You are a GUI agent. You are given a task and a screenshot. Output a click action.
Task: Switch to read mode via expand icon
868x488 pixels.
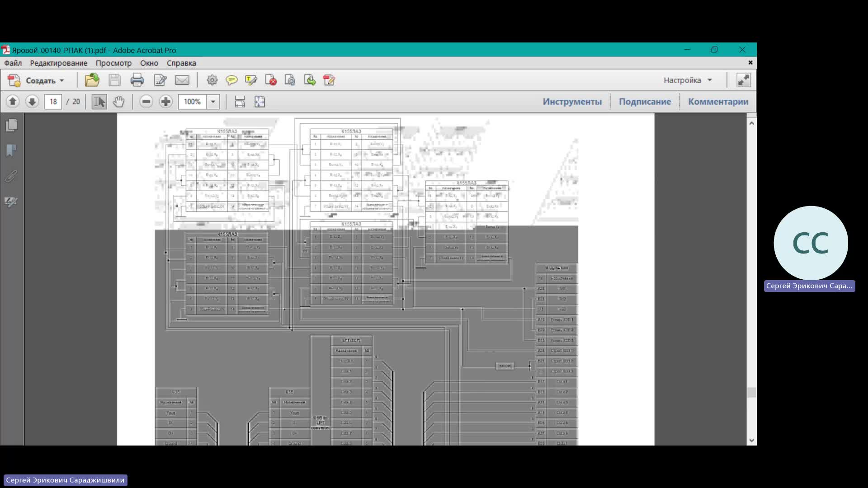coord(743,80)
